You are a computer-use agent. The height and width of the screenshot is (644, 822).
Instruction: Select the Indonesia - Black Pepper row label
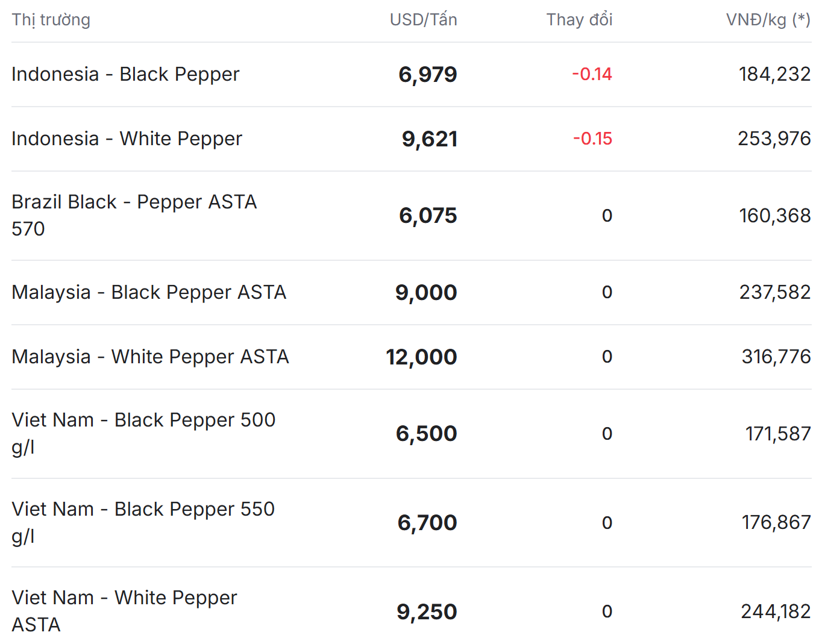coord(125,74)
